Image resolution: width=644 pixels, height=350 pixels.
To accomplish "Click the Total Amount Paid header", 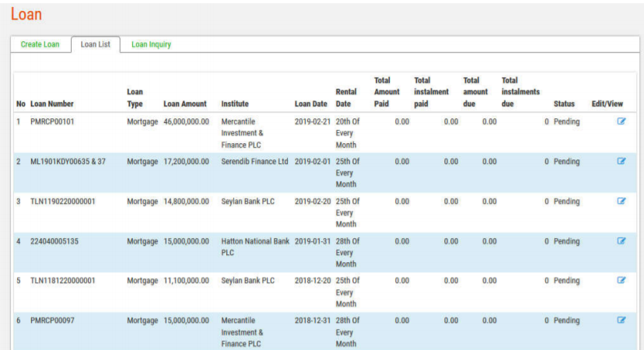I will pyautogui.click(x=387, y=92).
